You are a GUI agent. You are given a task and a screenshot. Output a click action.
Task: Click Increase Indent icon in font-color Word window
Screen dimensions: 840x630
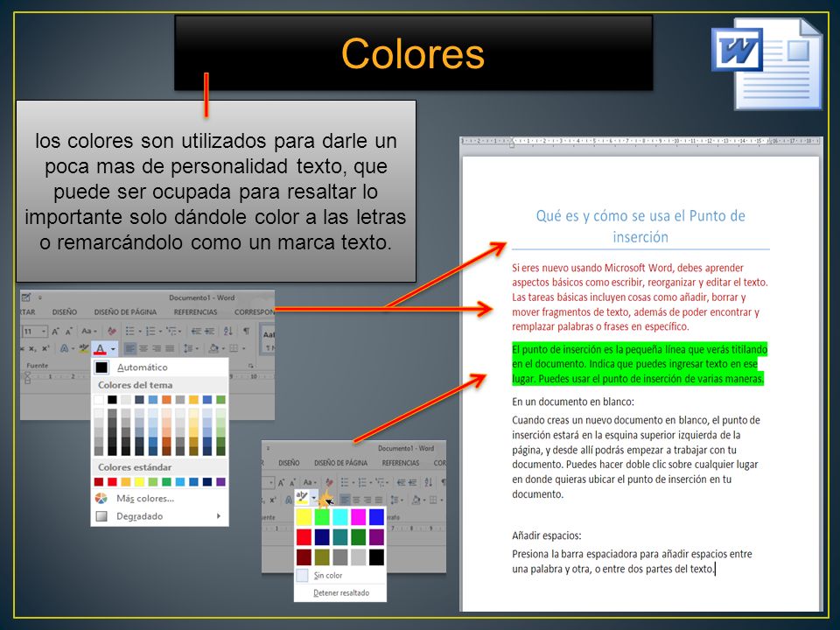[x=209, y=331]
